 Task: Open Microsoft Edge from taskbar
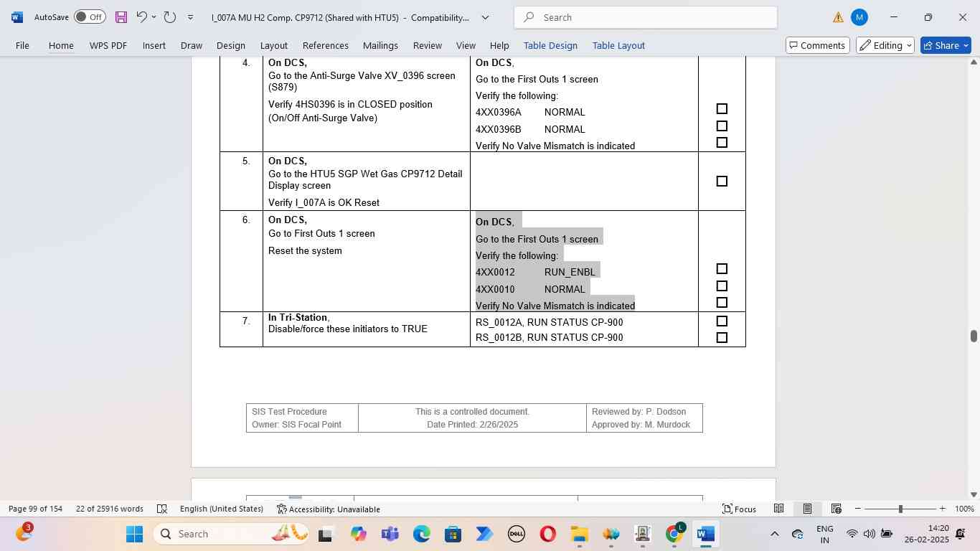click(421, 534)
